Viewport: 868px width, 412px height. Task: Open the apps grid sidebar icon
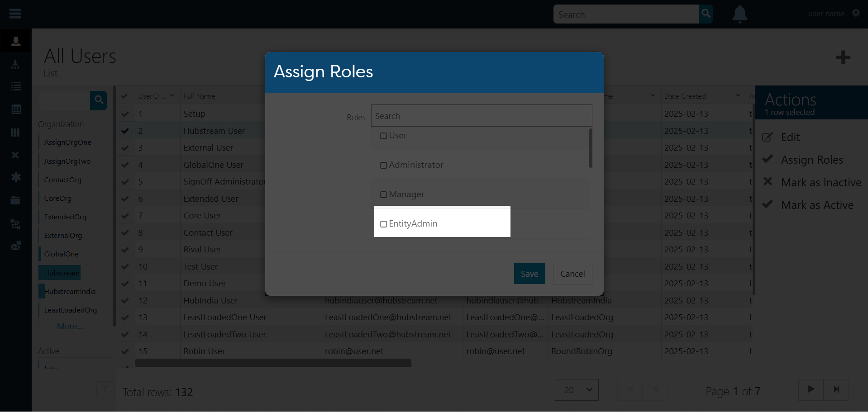pos(15,132)
